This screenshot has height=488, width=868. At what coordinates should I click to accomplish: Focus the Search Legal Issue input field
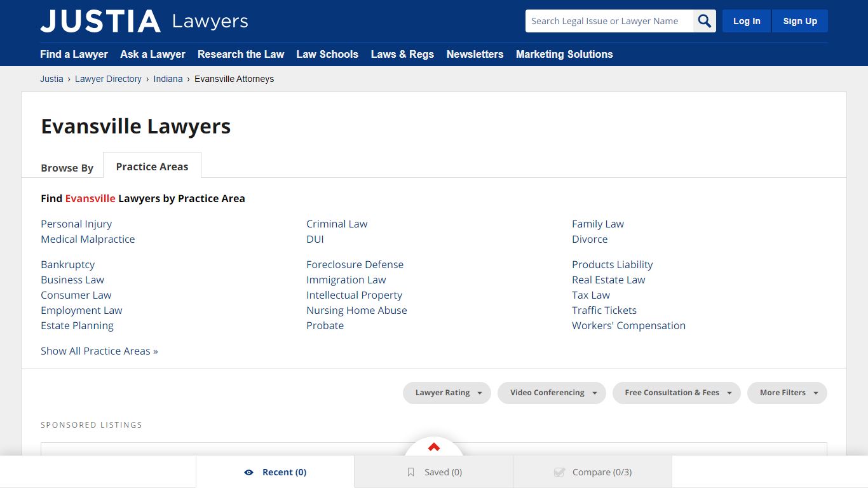[x=609, y=21]
